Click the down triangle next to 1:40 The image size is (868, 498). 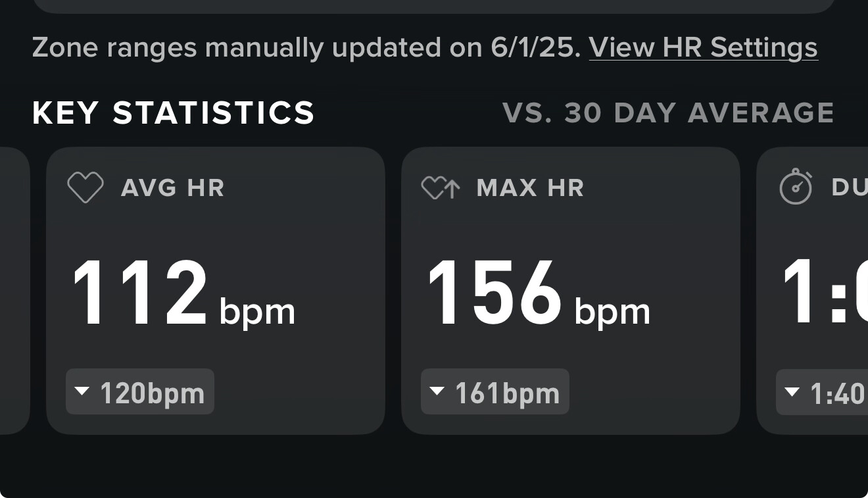(792, 391)
